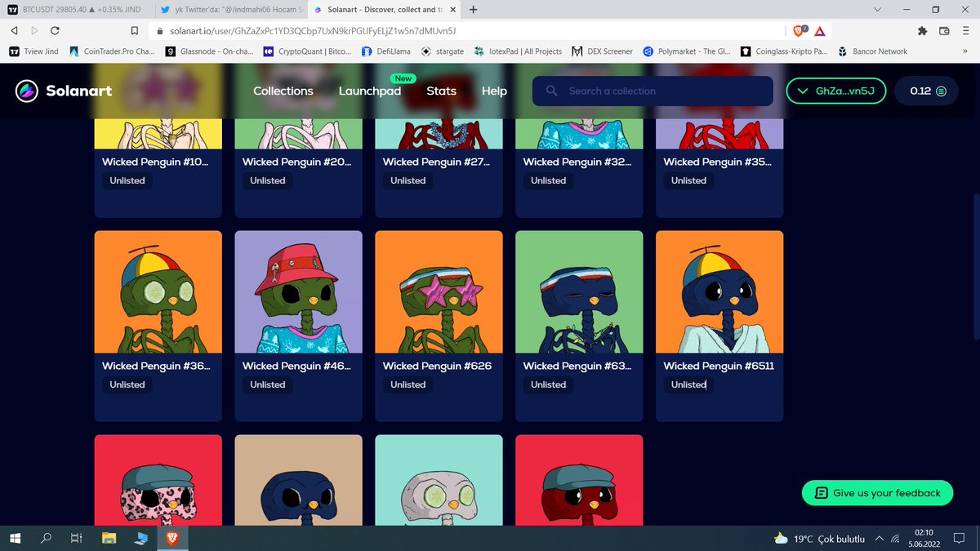
Task: Click the Solanart logo icon
Action: [x=27, y=91]
